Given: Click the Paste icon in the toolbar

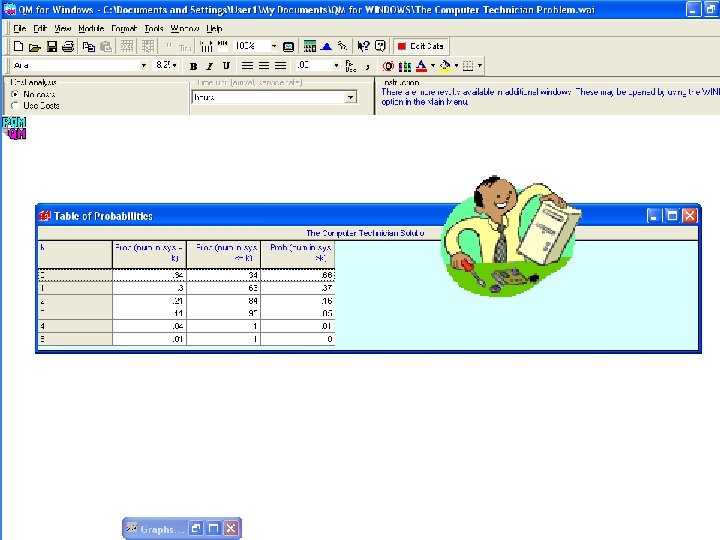Looking at the screenshot, I should 106,46.
